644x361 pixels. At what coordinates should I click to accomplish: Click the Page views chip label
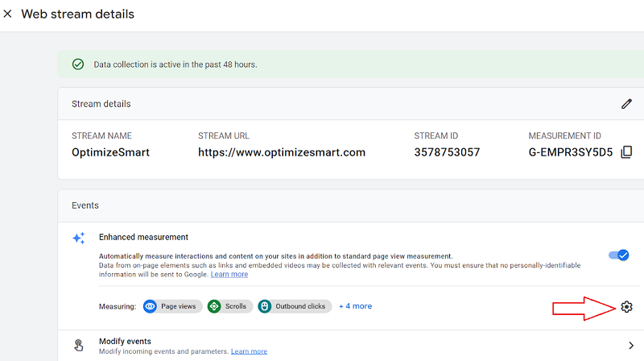tap(178, 306)
